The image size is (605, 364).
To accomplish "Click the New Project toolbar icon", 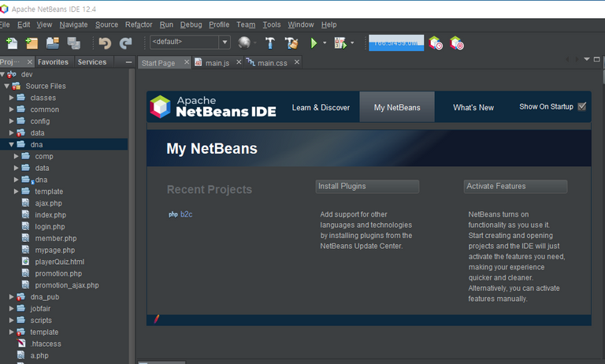I will 32,43.
